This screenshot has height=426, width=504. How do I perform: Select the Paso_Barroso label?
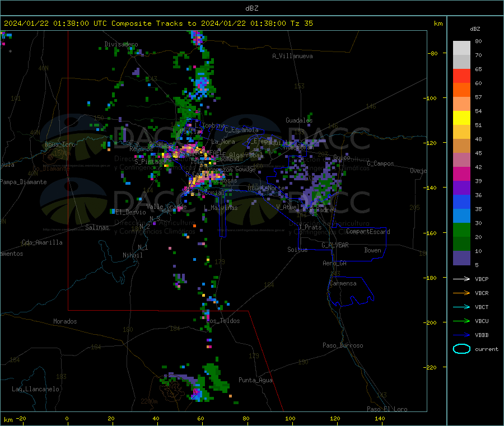click(343, 345)
